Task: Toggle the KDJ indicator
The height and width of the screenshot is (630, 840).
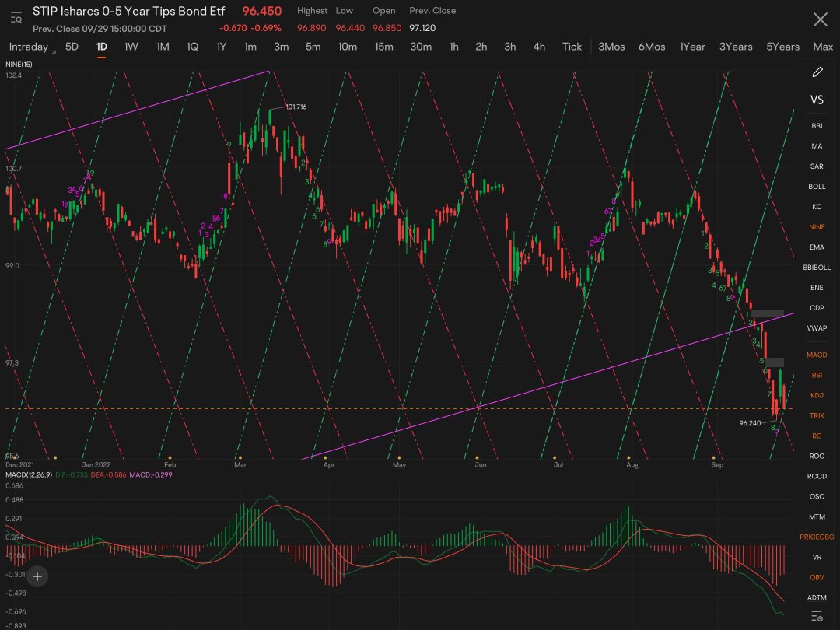Action: click(817, 395)
